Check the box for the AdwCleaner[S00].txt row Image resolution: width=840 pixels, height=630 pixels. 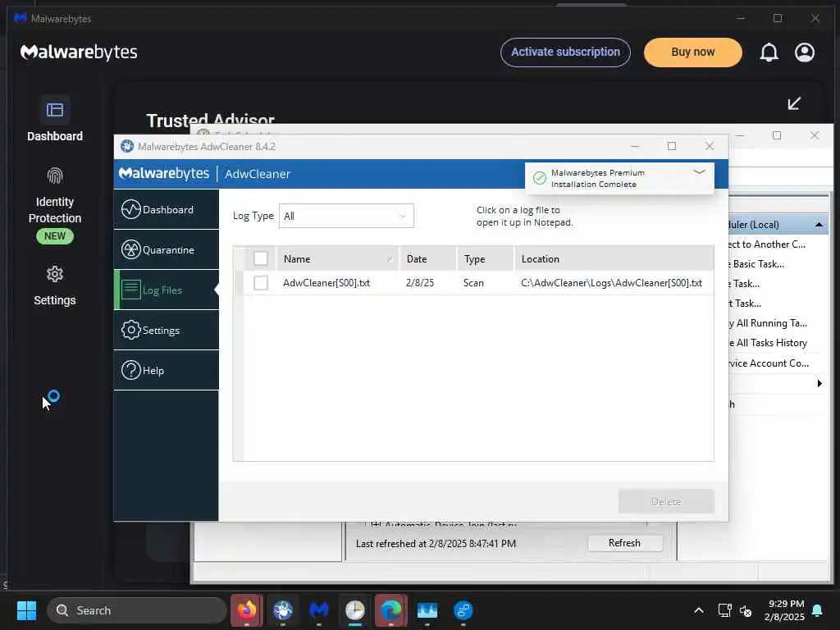point(261,283)
